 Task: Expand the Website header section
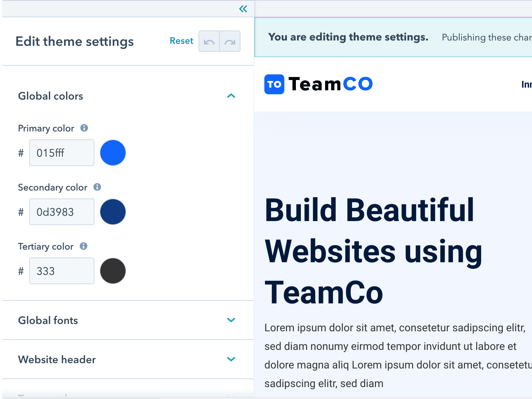pos(231,359)
